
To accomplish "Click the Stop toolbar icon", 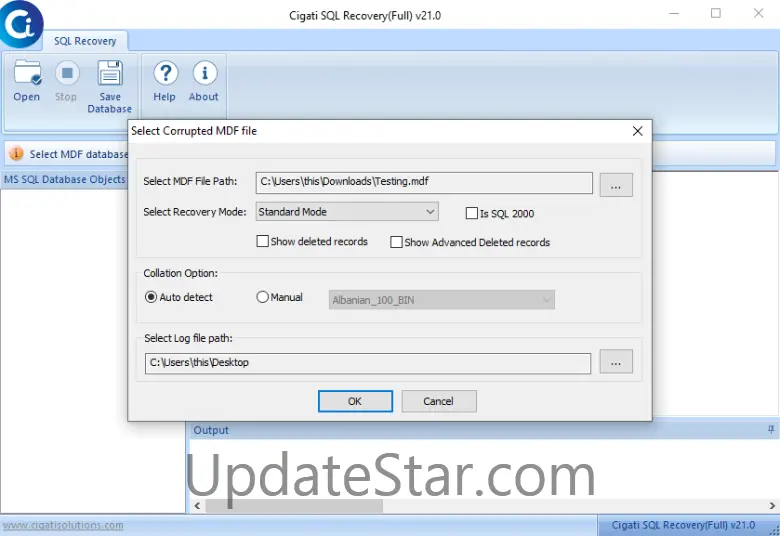I will [x=66, y=81].
